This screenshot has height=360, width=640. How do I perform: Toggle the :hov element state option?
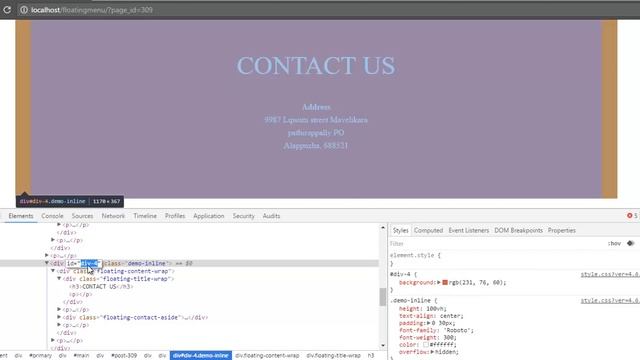[x=614, y=243]
